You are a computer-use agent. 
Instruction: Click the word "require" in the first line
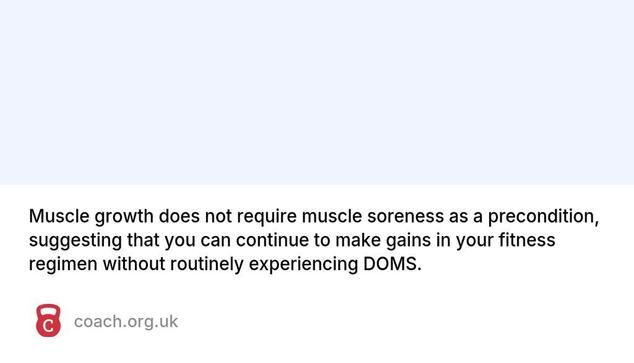coord(267,217)
